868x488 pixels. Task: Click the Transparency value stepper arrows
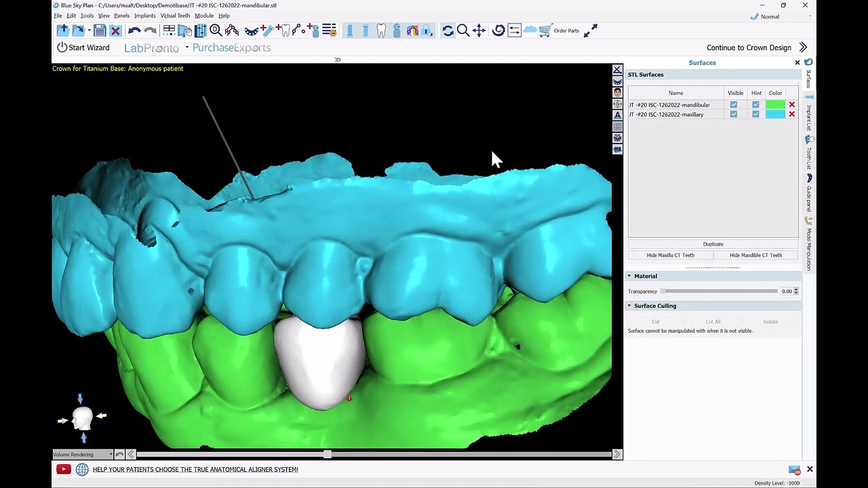[795, 291]
